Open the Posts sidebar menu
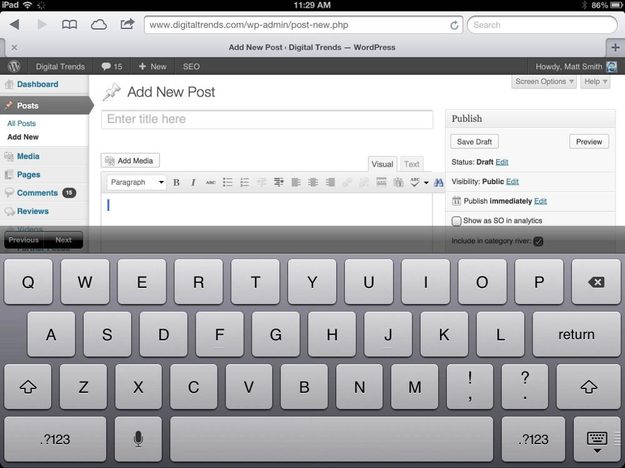The width and height of the screenshot is (625, 468). (44, 106)
